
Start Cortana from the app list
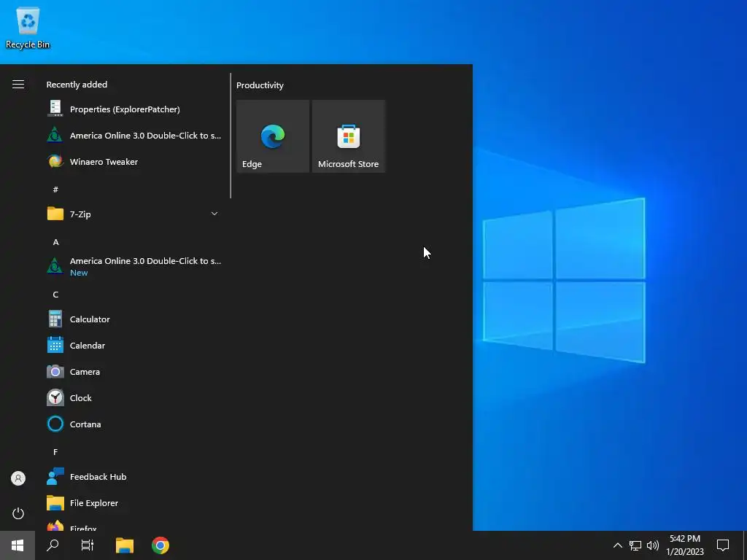tap(133, 424)
